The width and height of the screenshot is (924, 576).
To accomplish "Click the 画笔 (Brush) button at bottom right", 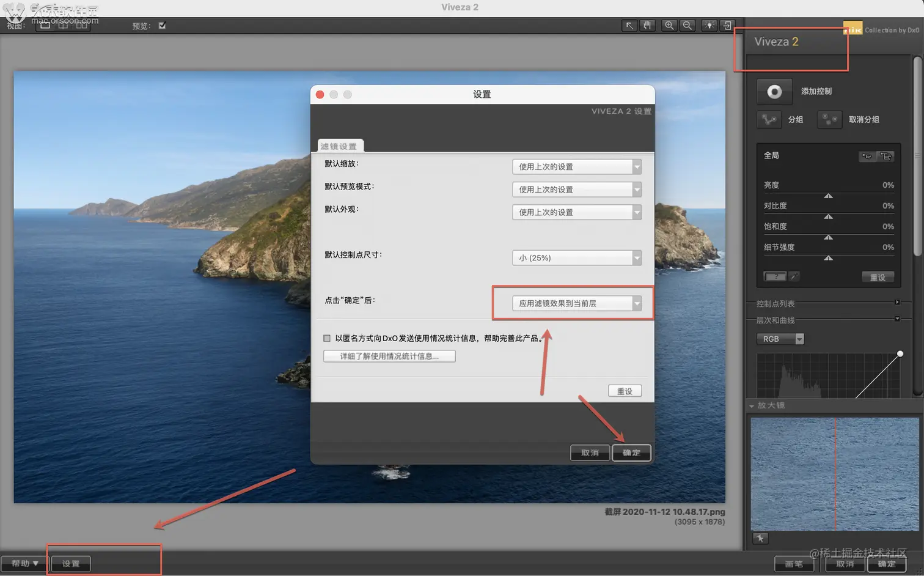I will (794, 564).
